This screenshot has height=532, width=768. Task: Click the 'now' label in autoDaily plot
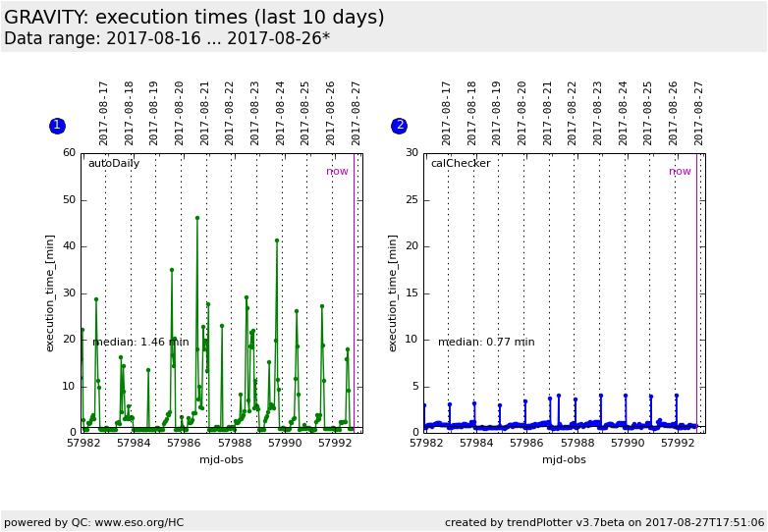coord(337,172)
